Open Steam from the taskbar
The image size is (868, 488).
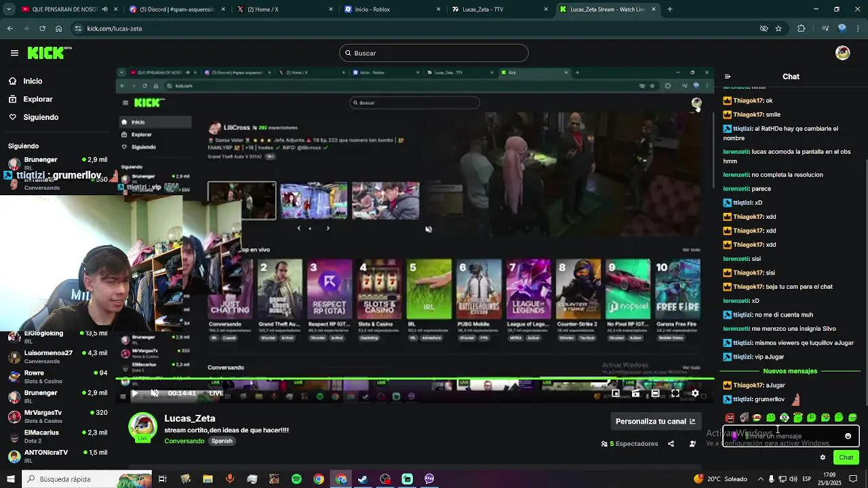(x=363, y=479)
